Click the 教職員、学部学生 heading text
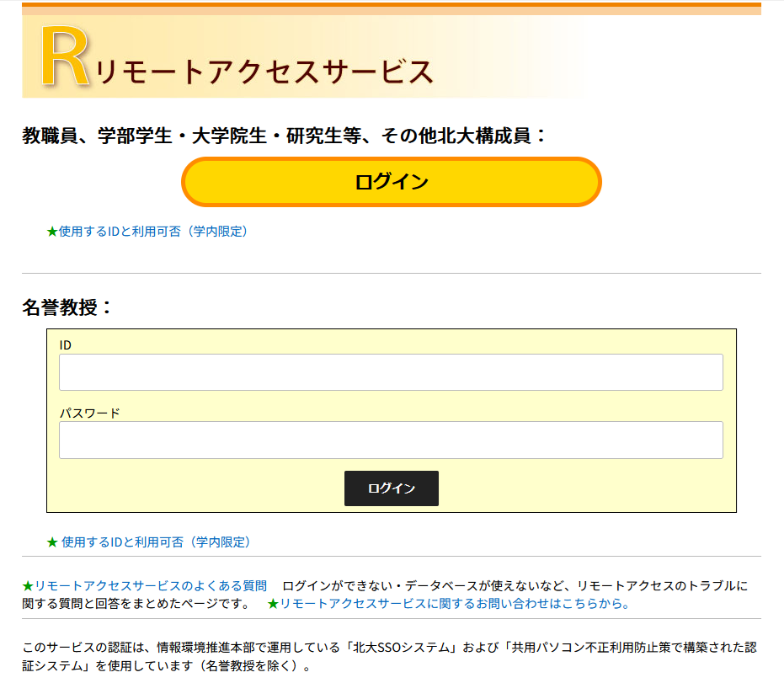 coord(285,136)
